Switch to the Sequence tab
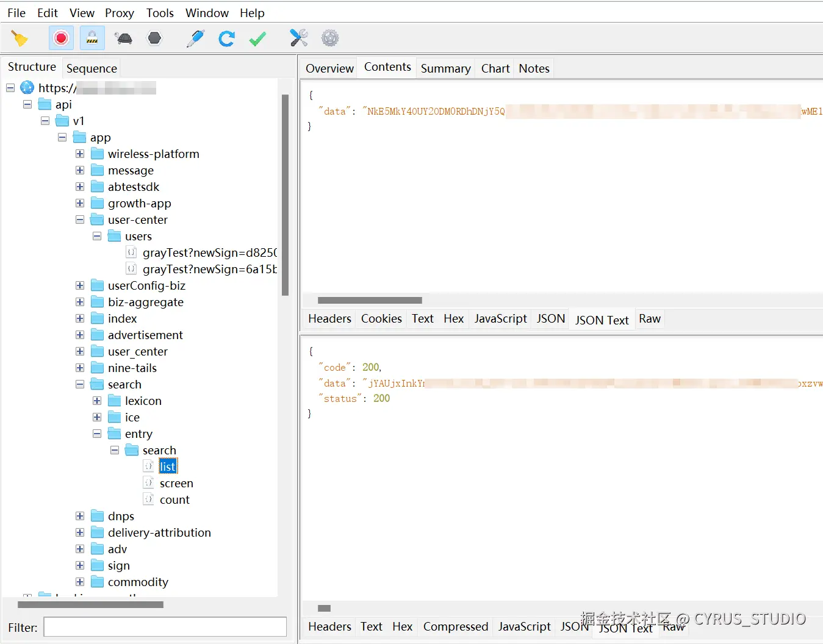The image size is (823, 644). (x=92, y=68)
